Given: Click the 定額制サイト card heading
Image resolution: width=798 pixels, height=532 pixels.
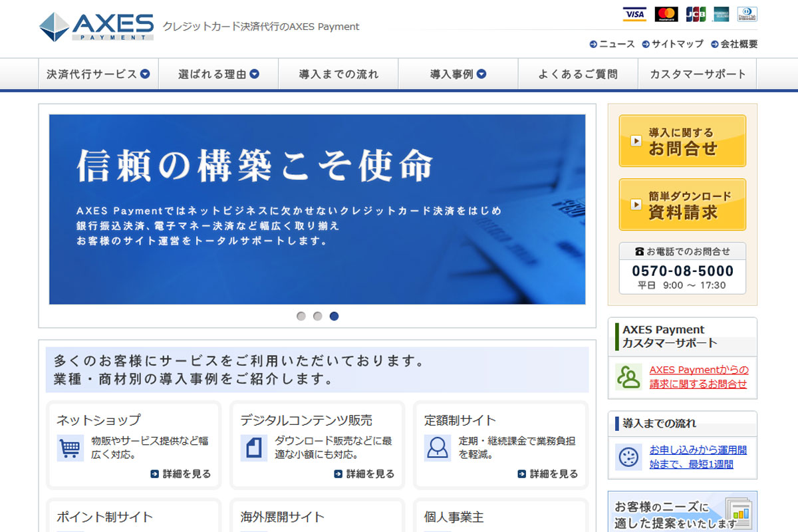Looking at the screenshot, I should point(460,420).
